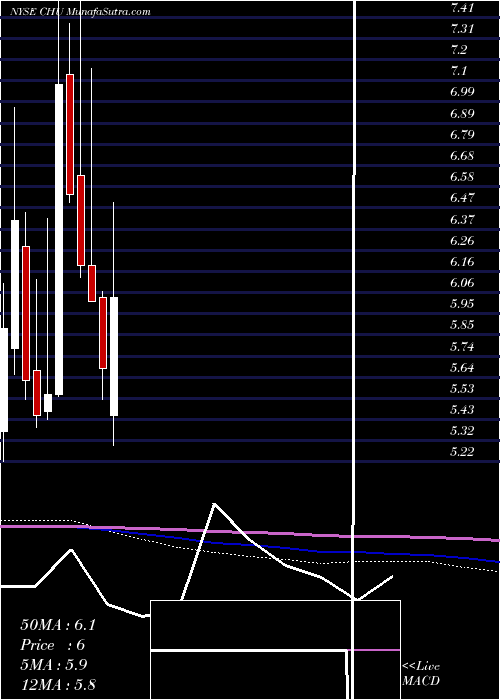This screenshot has width=500, height=700.
Task: Select the 5.22 price label
Action: 462,452
